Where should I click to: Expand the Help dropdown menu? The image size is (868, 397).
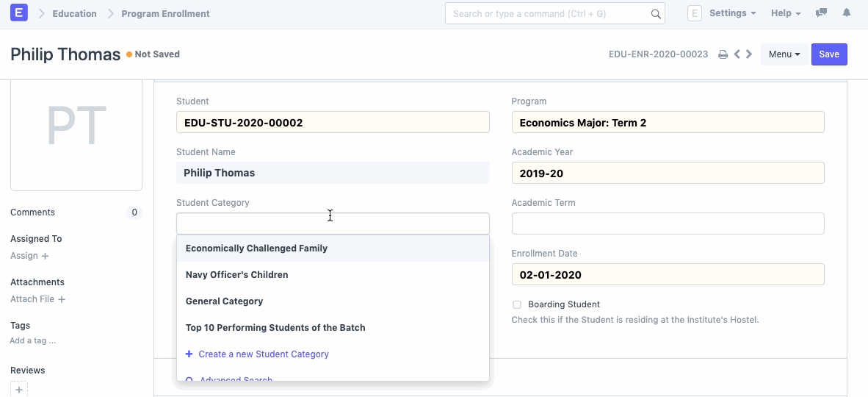click(x=785, y=13)
